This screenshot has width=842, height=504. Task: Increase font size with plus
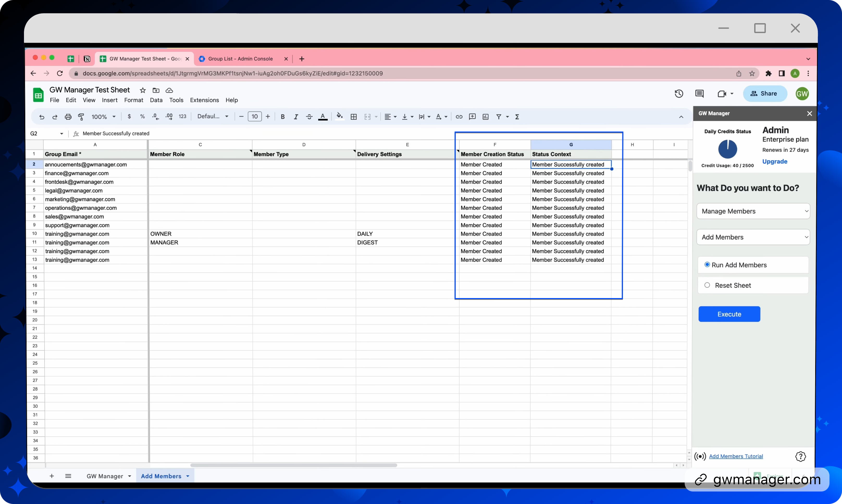(268, 116)
